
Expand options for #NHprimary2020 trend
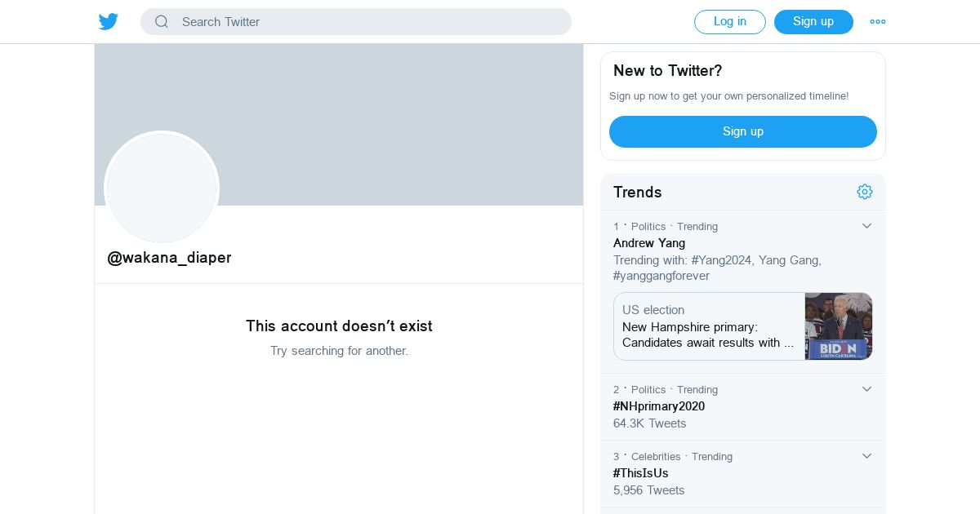pyautogui.click(x=866, y=389)
